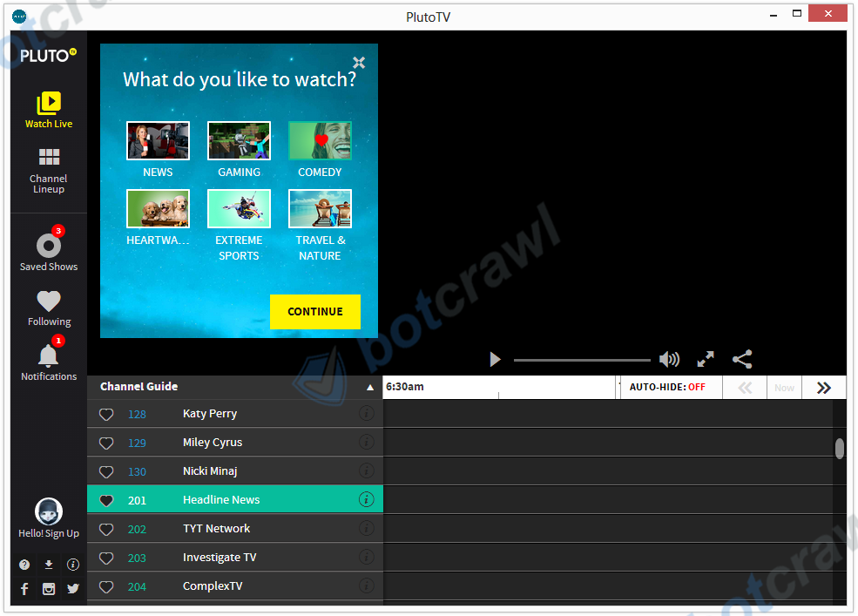The image size is (858, 616).
Task: Mute audio using the speaker icon
Action: (669, 359)
